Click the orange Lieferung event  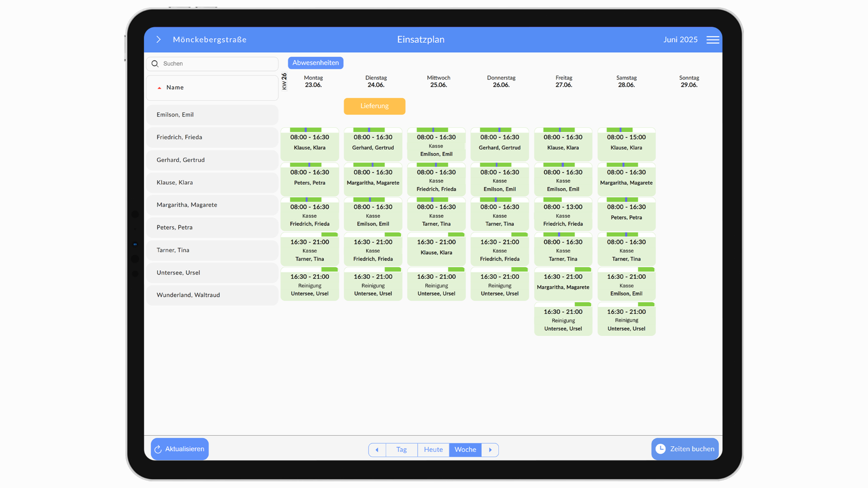click(374, 106)
